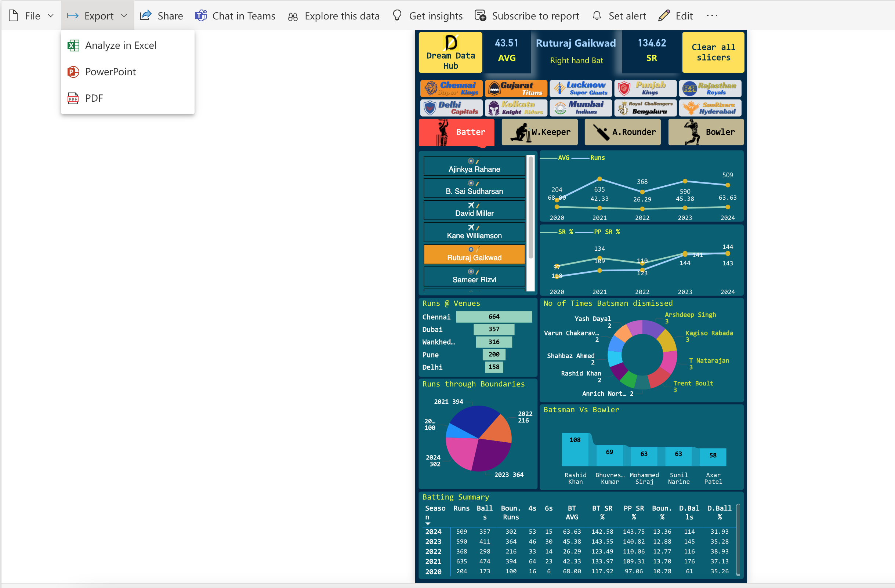Viewport: 895px width, 588px height.
Task: Filter by Lucknow Super Giants logo
Action: pos(581,88)
